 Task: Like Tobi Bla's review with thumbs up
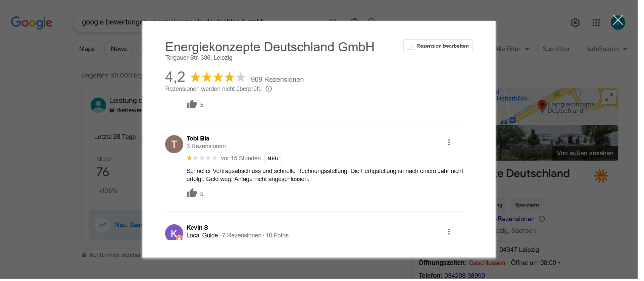click(x=192, y=193)
